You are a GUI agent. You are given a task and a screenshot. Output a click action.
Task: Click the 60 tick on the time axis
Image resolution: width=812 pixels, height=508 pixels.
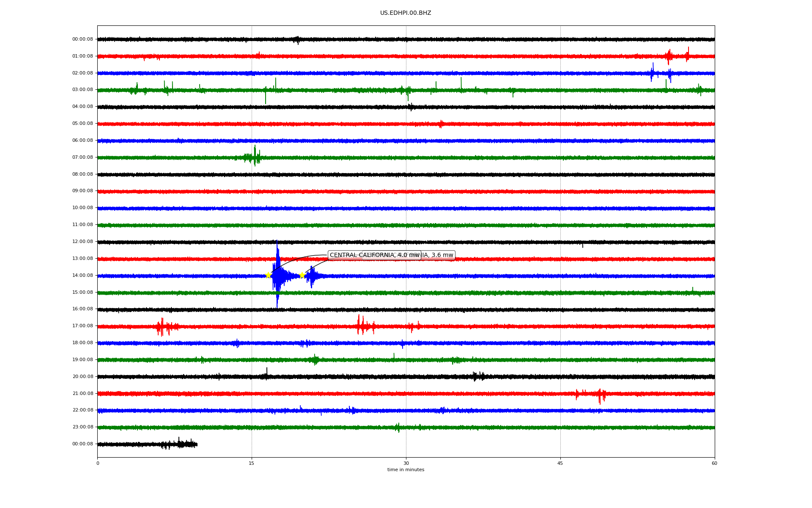point(714,463)
